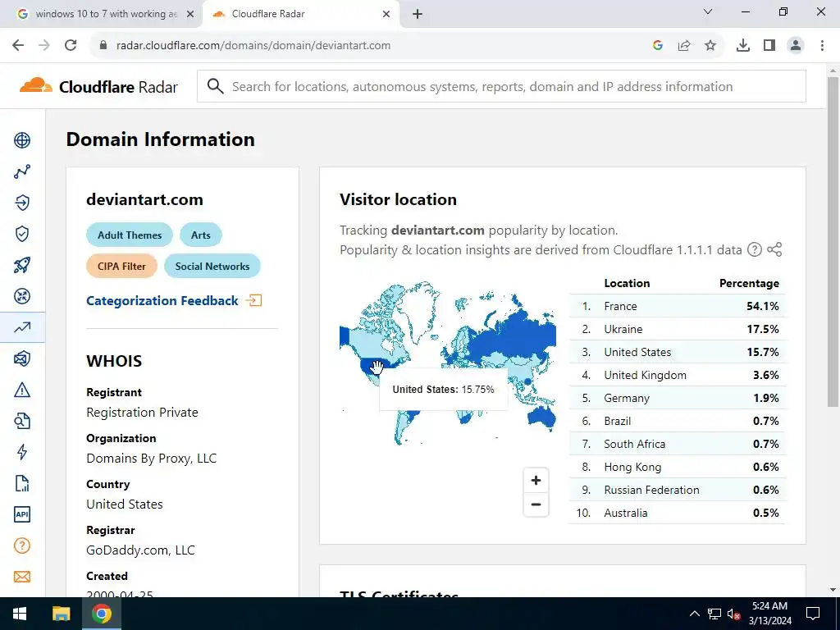
Task: Select the trending-arrow Domains sidebar icon
Action: pyautogui.click(x=22, y=327)
